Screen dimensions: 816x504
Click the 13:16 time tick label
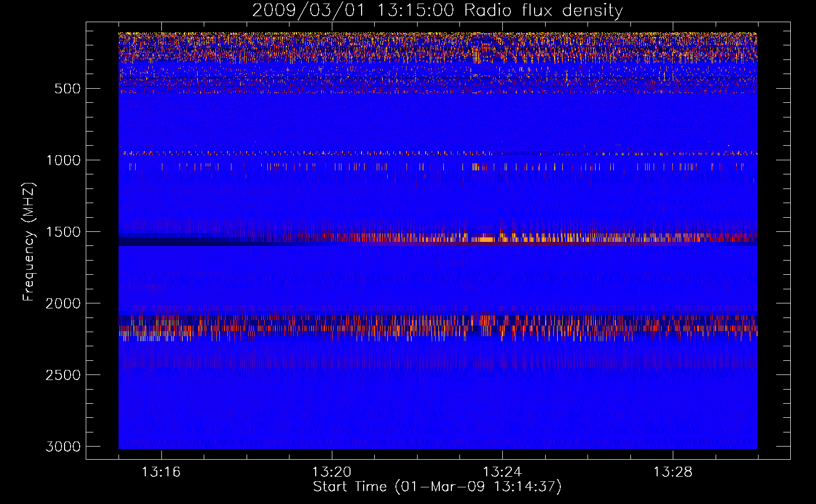161,472
